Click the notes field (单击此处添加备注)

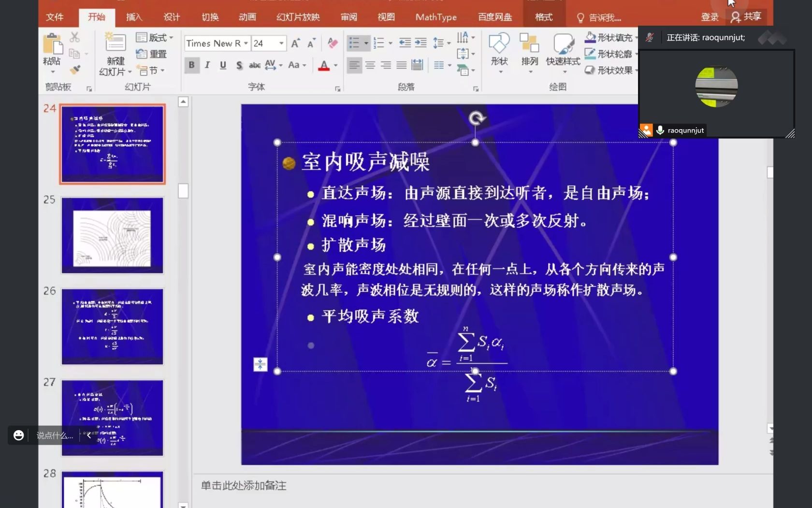(243, 485)
